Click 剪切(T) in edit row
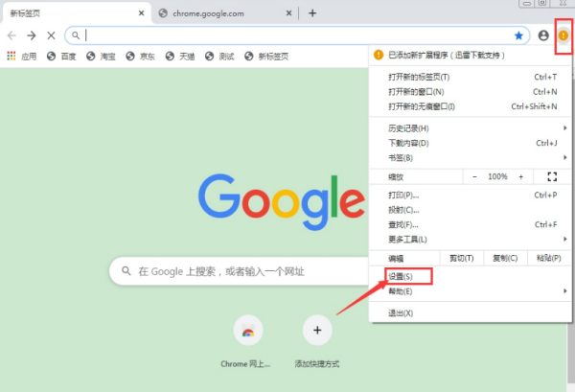 (x=462, y=258)
